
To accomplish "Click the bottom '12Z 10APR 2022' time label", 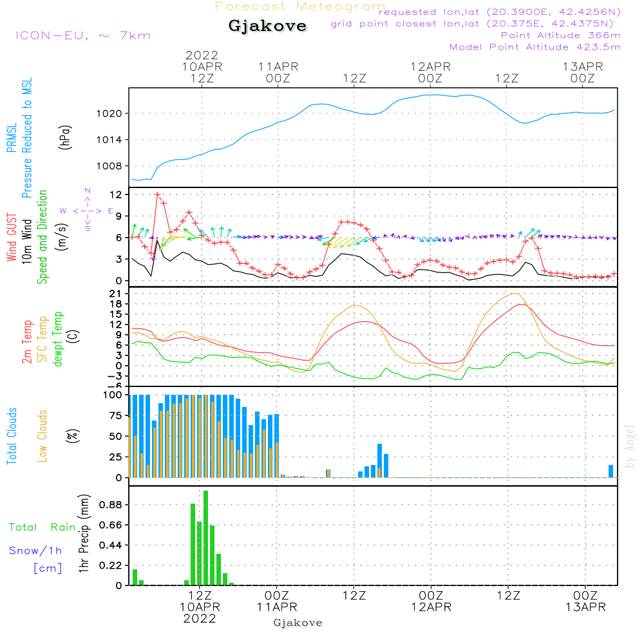I will pos(200,607).
